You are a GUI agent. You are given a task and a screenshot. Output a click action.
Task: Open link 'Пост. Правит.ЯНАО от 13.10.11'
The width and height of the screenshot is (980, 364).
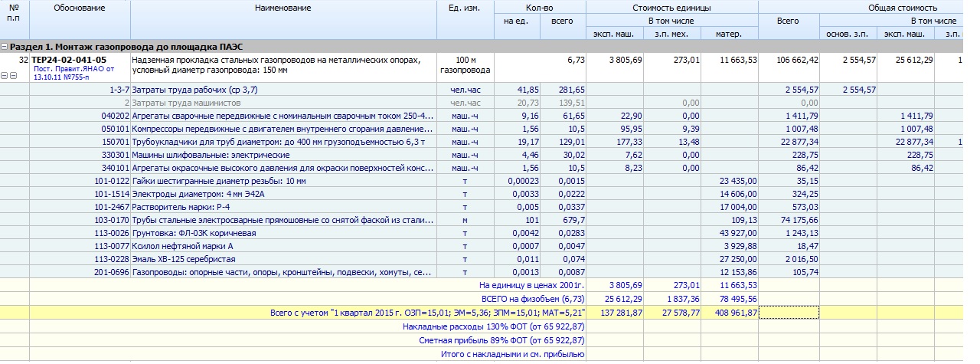click(x=73, y=72)
